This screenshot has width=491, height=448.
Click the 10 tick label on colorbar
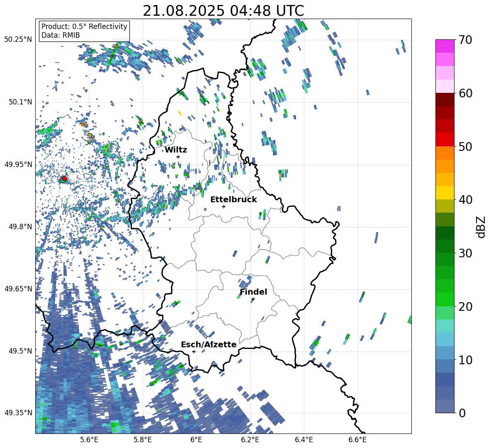tap(465, 360)
